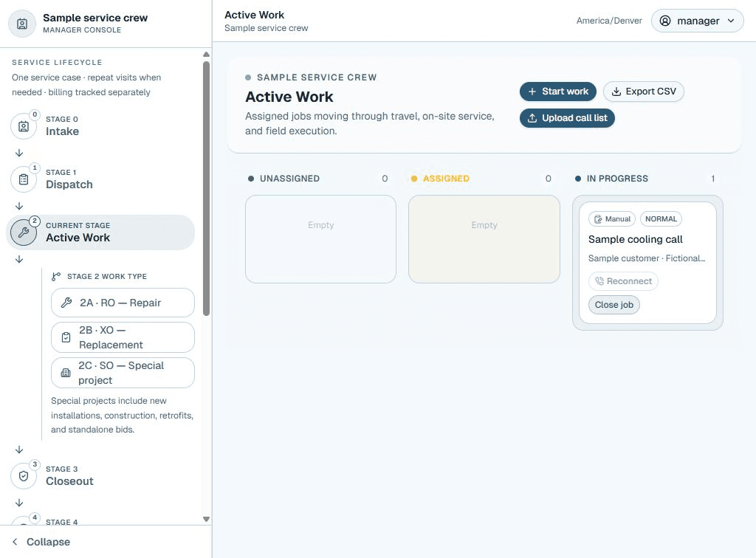Click wrench icon in 2A Repair
The image size is (756, 558).
pyautogui.click(x=66, y=303)
